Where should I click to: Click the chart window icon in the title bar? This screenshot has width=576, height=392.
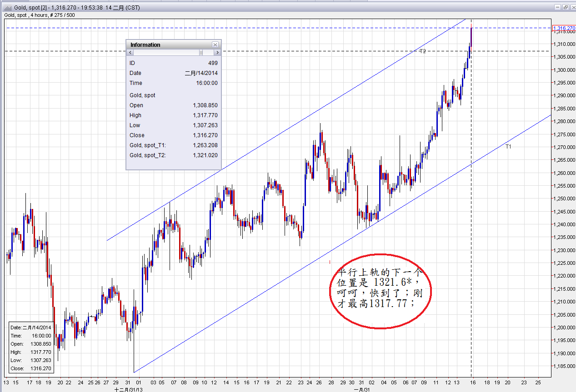pos(7,7)
